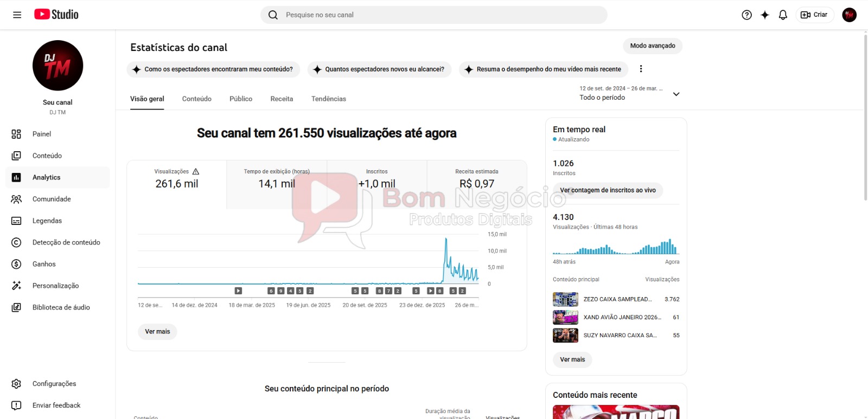
Task: Open the help question mark icon
Action: point(746,15)
